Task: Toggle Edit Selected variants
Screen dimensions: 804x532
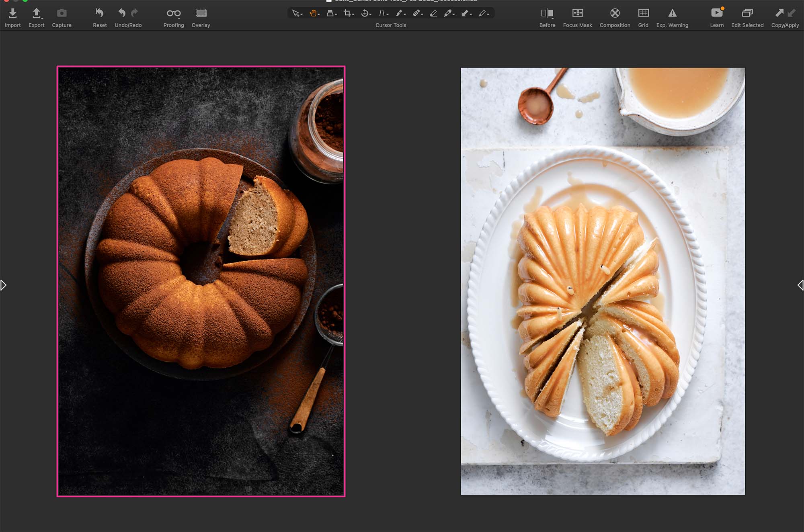Action: [747, 13]
